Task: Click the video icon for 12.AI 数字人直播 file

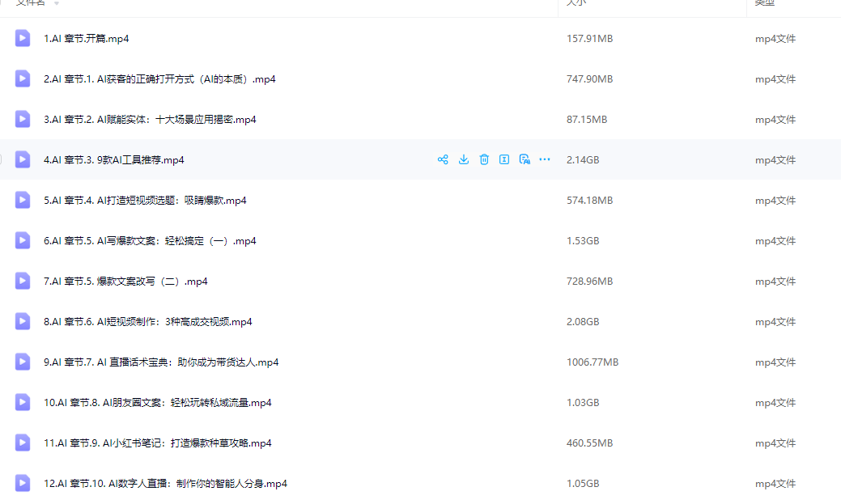Action: [23, 483]
